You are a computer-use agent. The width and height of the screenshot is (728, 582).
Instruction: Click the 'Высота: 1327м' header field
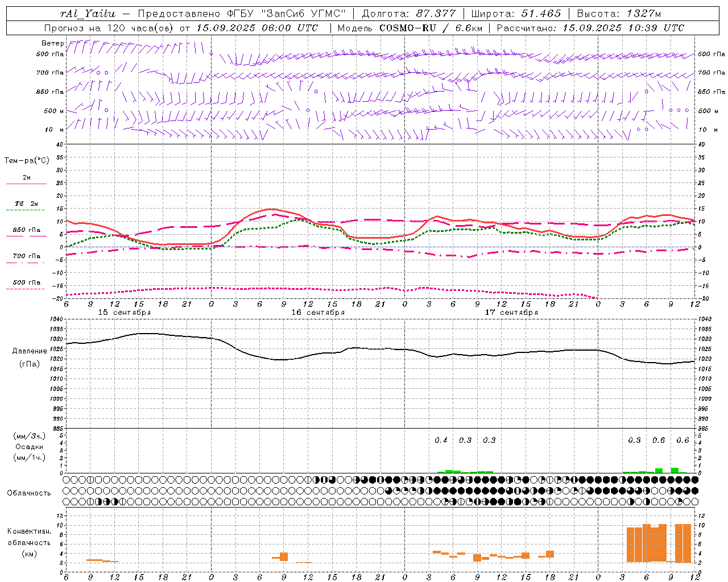point(619,14)
